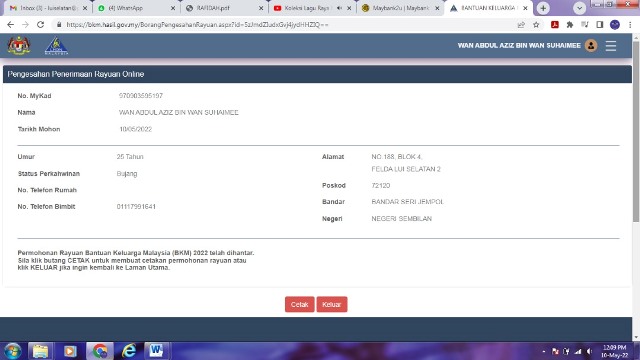Bookmark this page with star icon
Screen dimensions: 640x360
536,25
